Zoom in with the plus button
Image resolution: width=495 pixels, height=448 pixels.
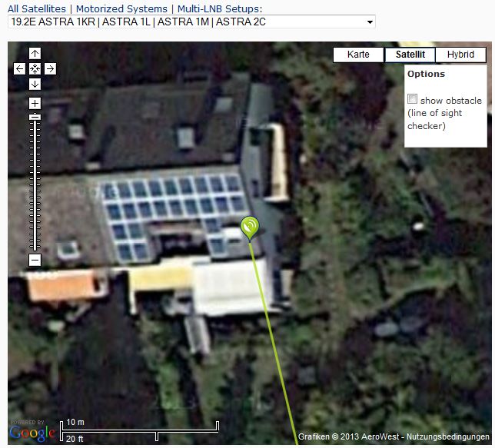click(x=35, y=103)
